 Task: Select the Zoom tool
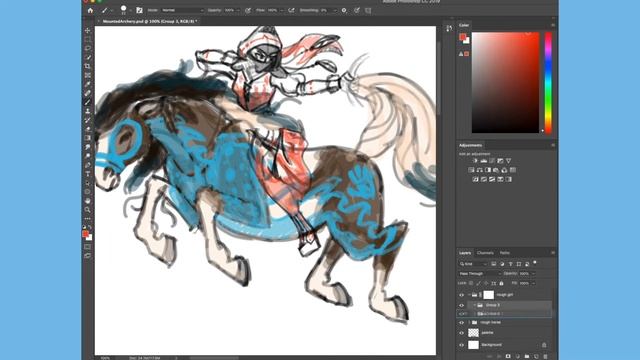87,210
